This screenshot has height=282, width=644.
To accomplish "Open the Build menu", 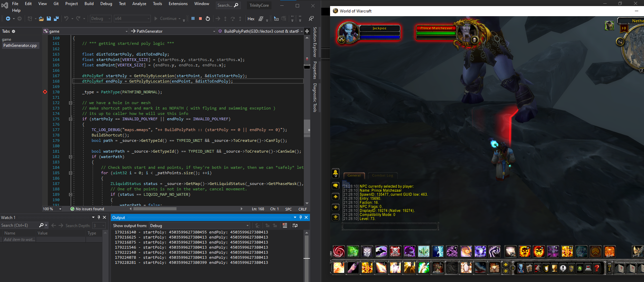I will tap(89, 4).
